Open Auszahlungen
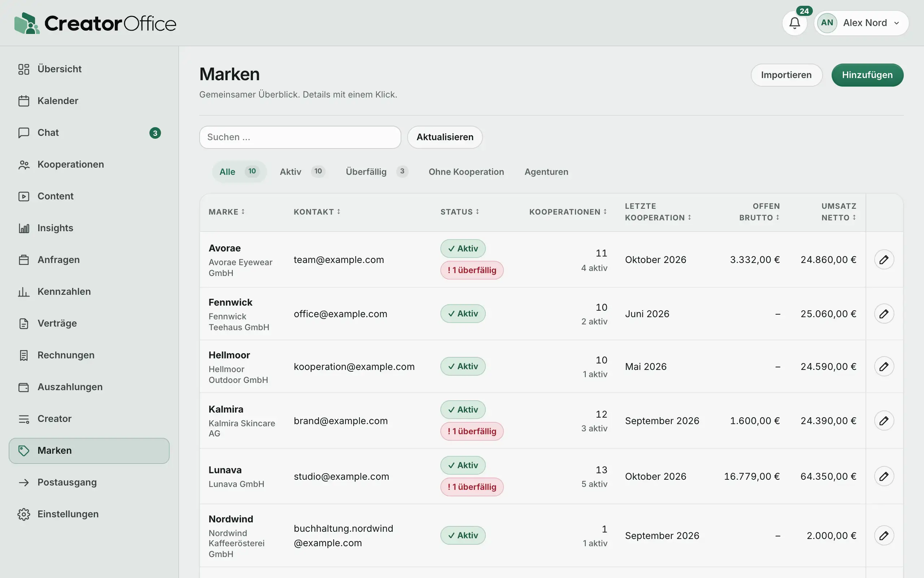This screenshot has width=924, height=578. [89, 387]
